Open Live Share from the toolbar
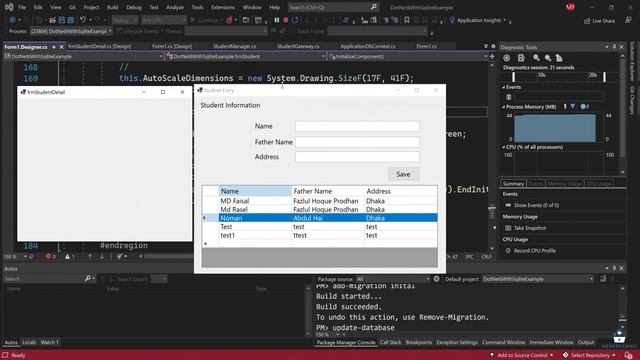640x360 pixels. [599, 21]
